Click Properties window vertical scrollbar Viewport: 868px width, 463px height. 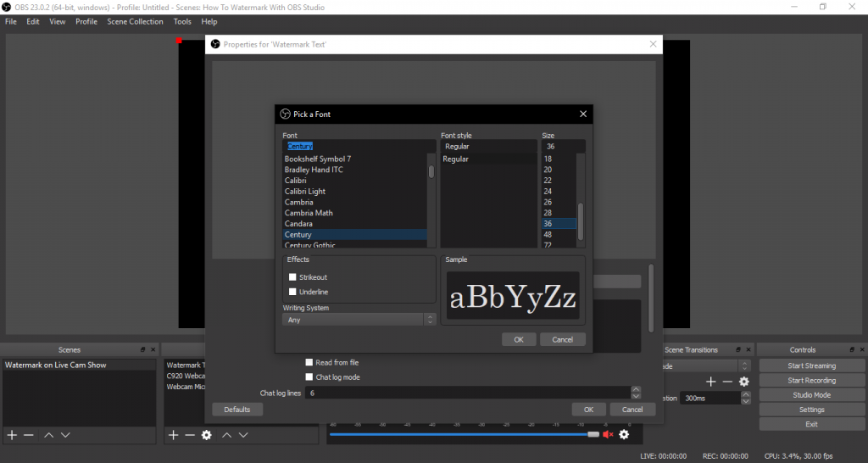point(652,299)
